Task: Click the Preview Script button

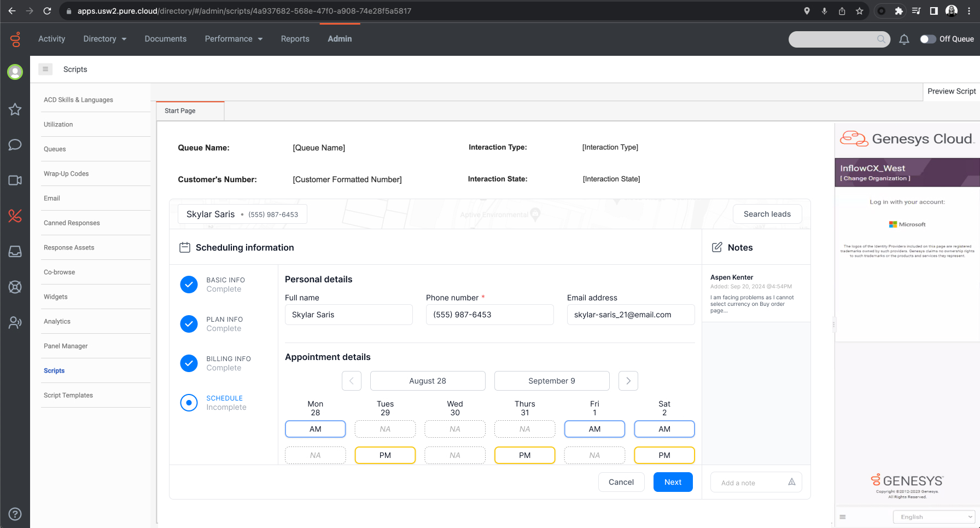Action: (x=952, y=91)
